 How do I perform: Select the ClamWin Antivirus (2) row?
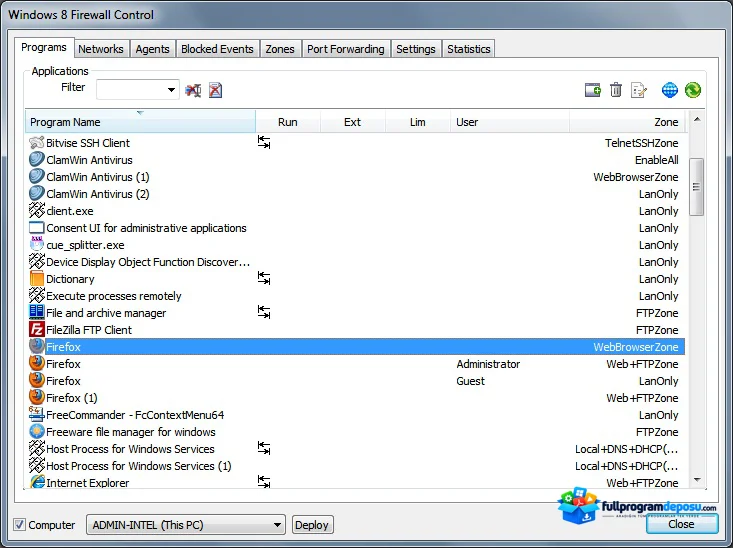click(x=355, y=194)
